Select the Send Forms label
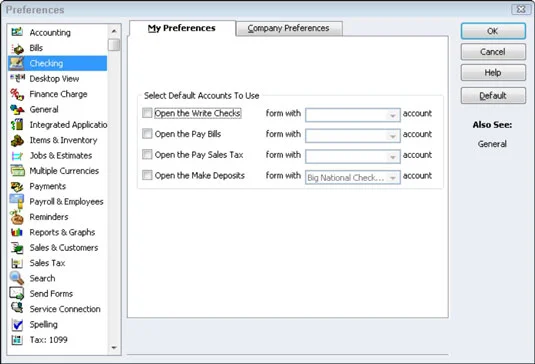 click(x=51, y=293)
